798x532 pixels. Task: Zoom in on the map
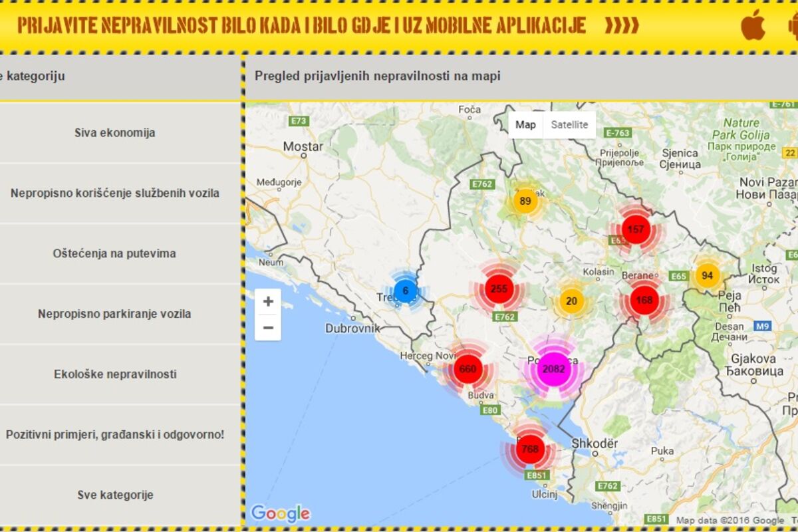point(268,301)
